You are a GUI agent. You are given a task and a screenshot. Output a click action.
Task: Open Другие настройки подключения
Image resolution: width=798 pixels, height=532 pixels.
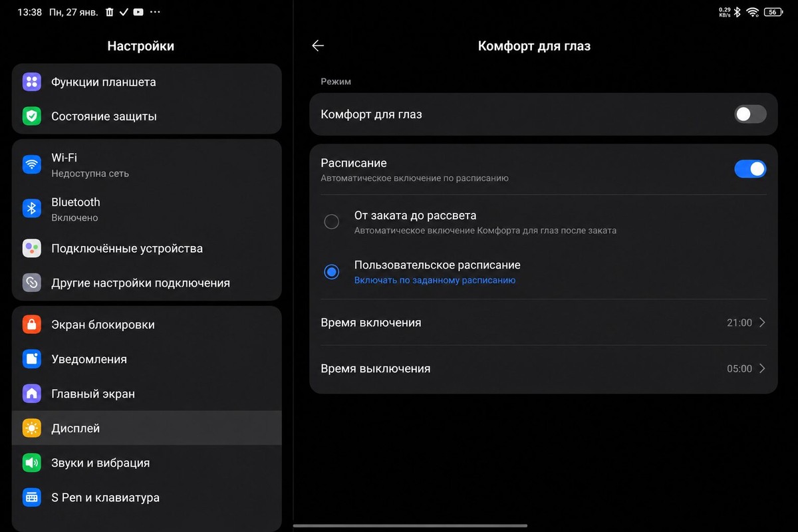(x=147, y=283)
